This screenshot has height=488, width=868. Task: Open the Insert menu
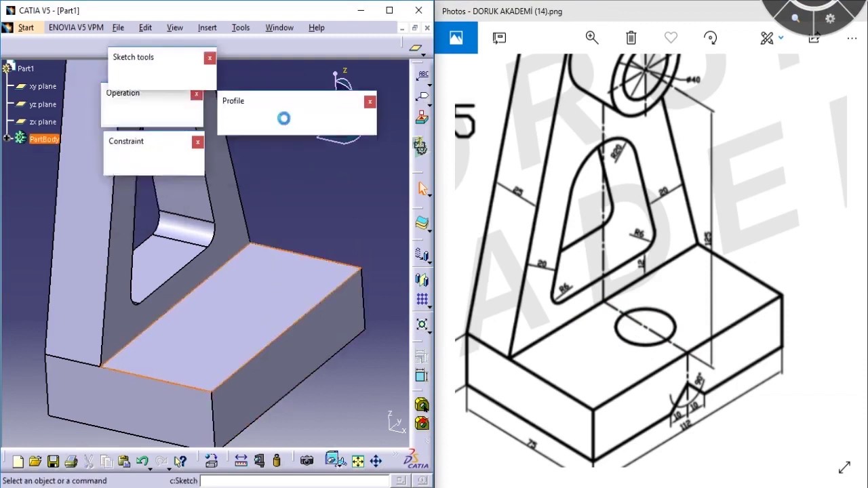pos(207,28)
